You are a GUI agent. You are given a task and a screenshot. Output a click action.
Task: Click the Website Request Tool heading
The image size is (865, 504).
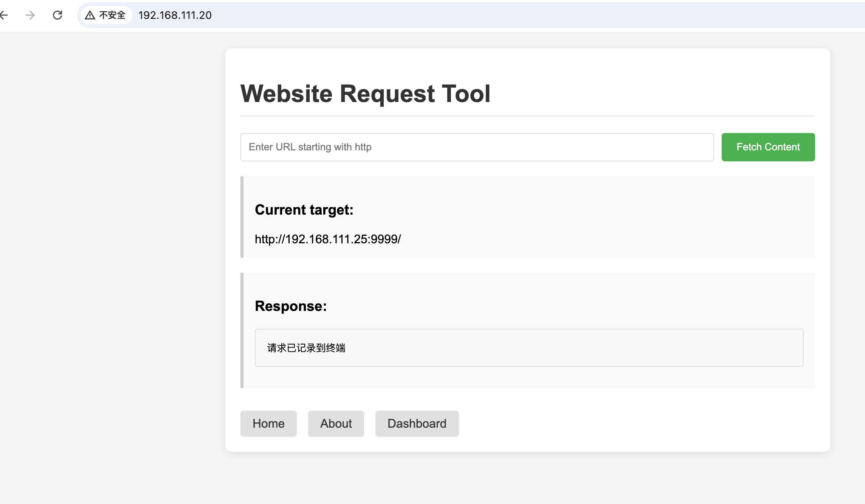365,94
